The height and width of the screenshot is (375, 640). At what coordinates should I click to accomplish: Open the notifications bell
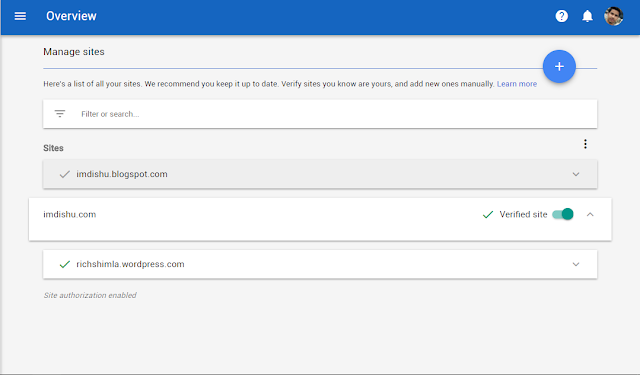click(x=587, y=16)
